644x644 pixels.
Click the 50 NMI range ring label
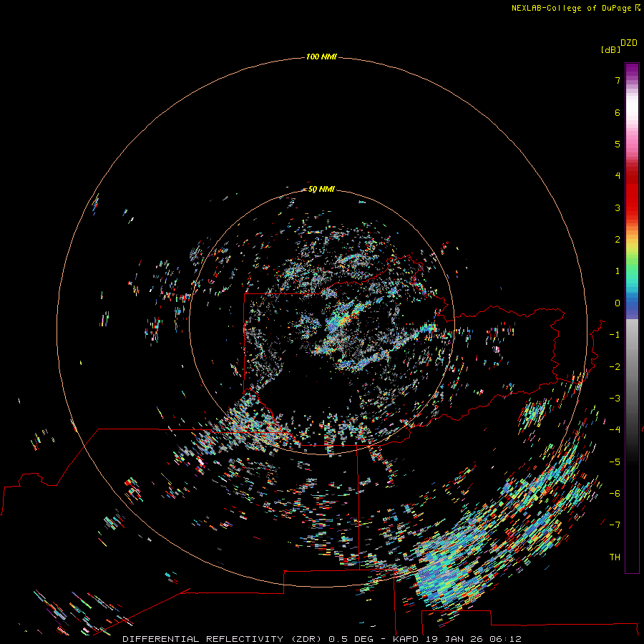tap(321, 189)
